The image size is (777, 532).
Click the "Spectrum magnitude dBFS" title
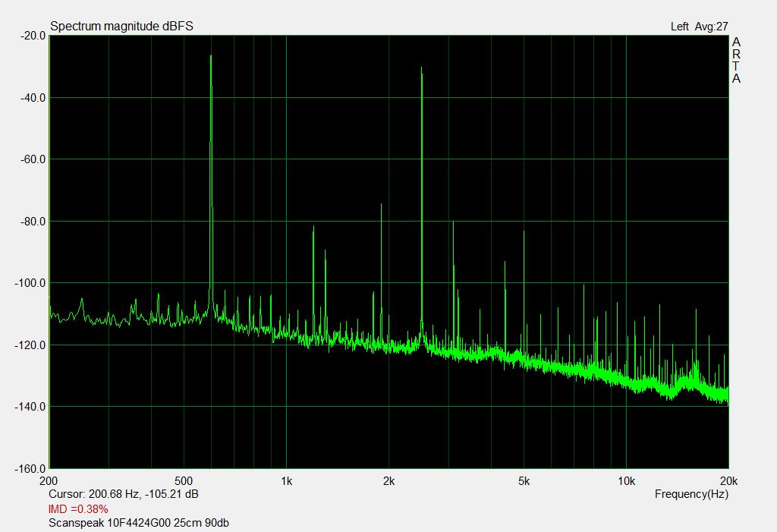pos(121,27)
